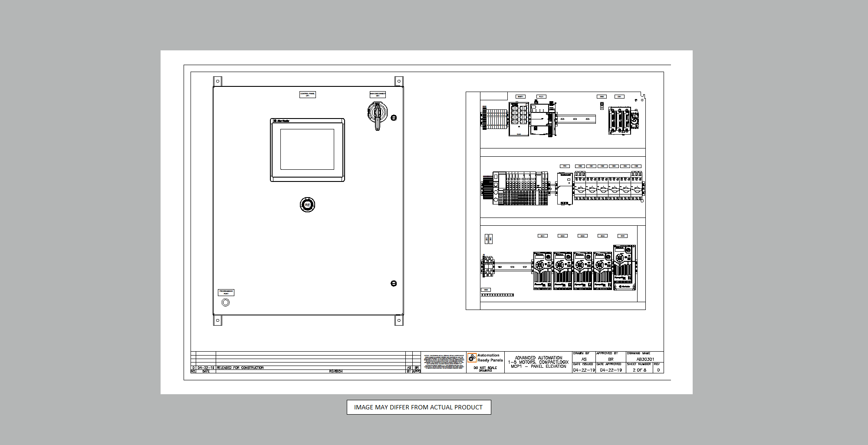Click the drawing name AB30301 field
868x445 pixels.
point(645,359)
